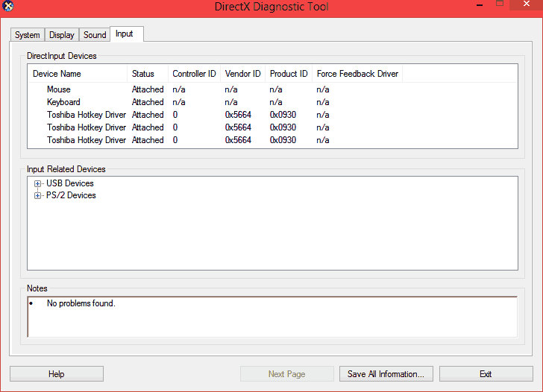Click the Status column header

coord(148,74)
